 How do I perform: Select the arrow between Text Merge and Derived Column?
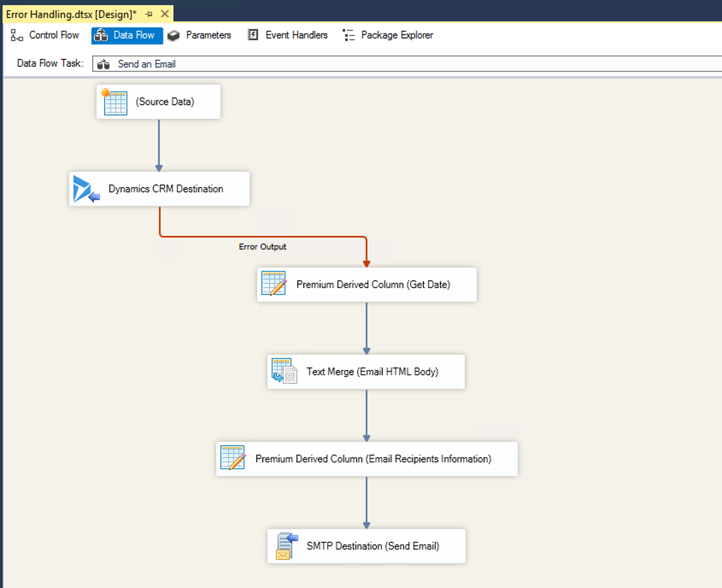[x=366, y=416]
